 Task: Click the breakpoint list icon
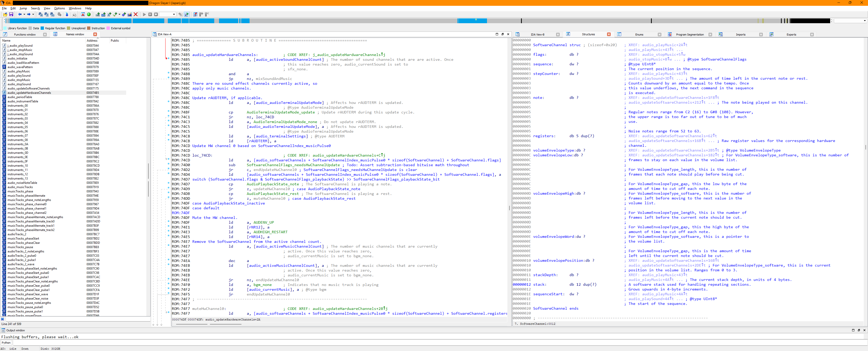click(x=196, y=14)
